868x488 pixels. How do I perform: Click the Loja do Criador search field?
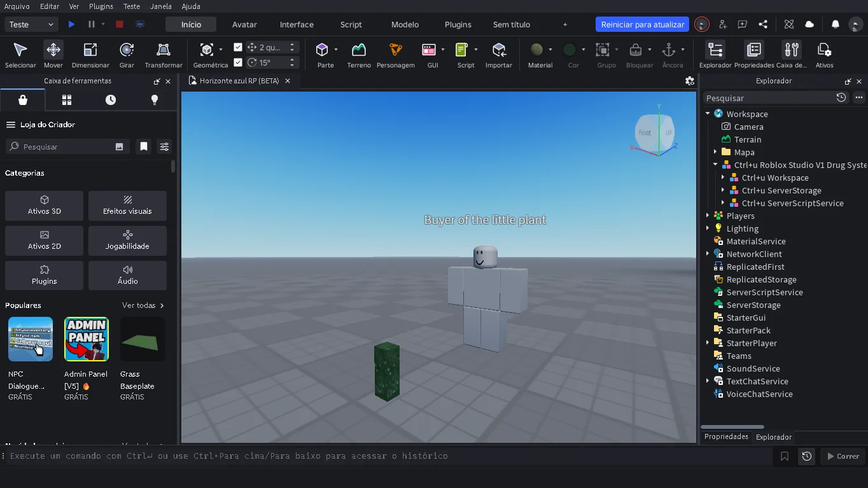tap(67, 146)
